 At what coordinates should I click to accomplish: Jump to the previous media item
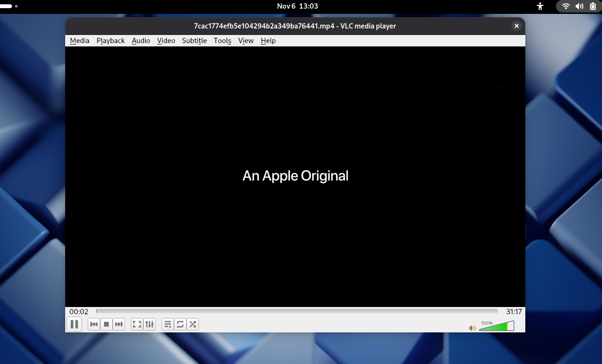94,324
